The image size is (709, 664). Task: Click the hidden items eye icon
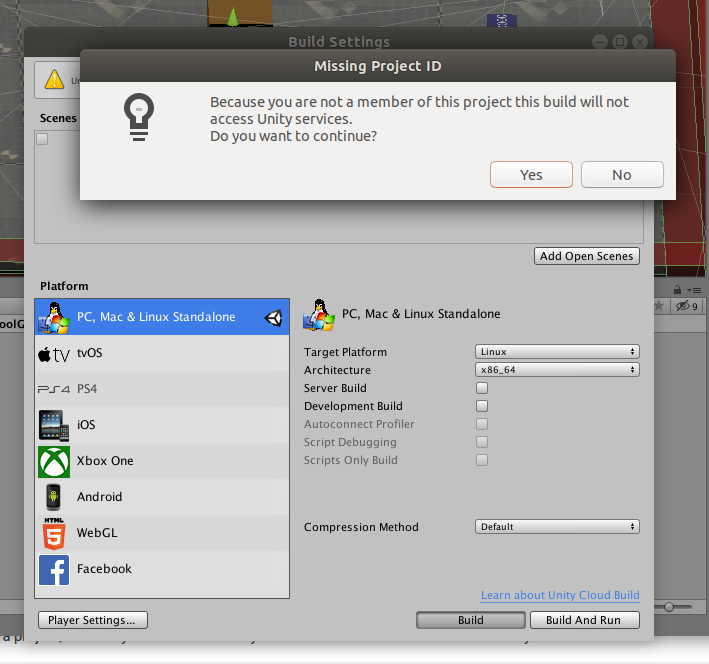pyautogui.click(x=686, y=306)
